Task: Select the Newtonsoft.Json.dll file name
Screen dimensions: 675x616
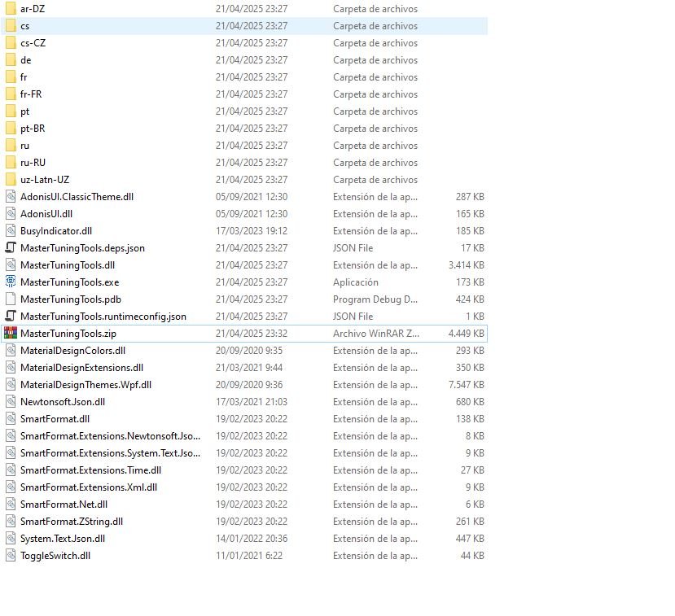Action: [62, 402]
